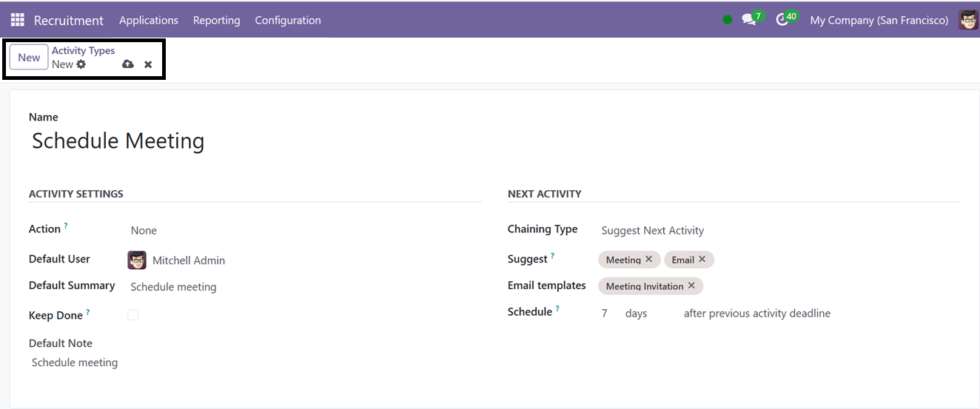Screen dimensions: 980x409
Task: Open the Default User dropdown
Action: (x=315, y=260)
